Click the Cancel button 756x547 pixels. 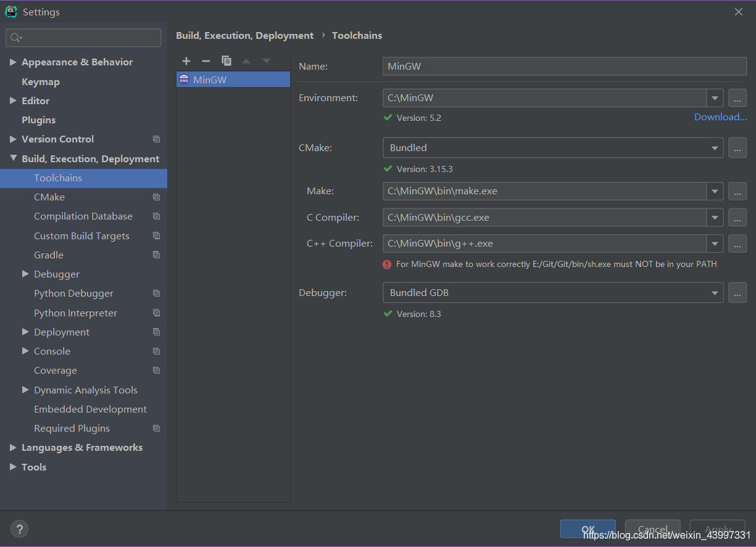tap(652, 529)
